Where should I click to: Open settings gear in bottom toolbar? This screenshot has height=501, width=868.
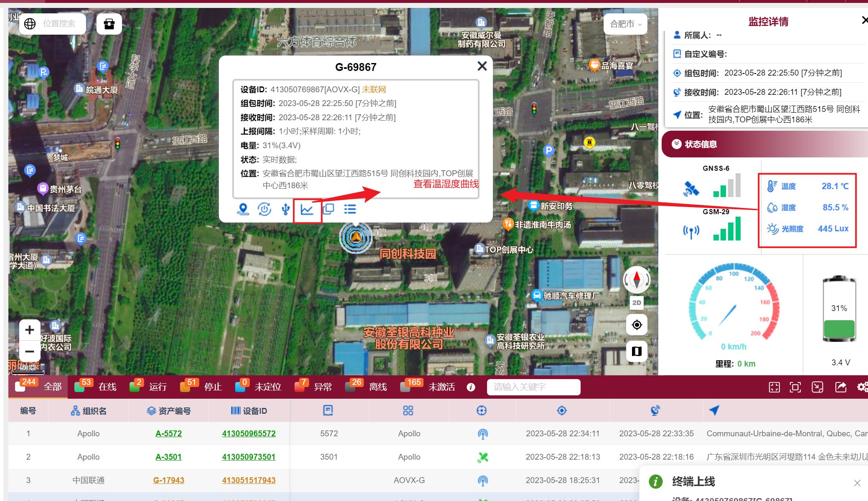pyautogui.click(x=862, y=387)
